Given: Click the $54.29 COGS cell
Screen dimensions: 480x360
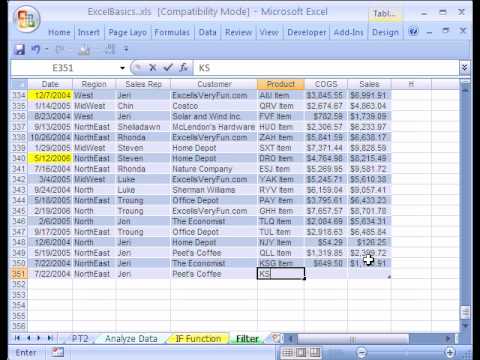Looking at the screenshot, I should (326, 242).
